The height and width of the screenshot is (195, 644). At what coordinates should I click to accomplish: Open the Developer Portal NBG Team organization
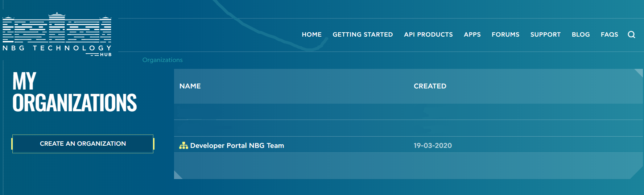(237, 145)
